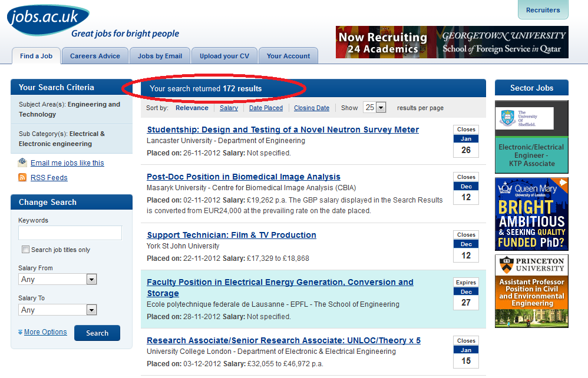Click the More Options double-arrow icon
This screenshot has width=588, height=378.
tap(20, 332)
